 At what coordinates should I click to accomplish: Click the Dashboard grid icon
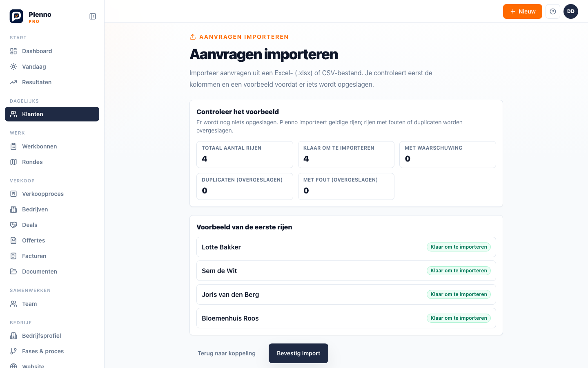coord(13,51)
